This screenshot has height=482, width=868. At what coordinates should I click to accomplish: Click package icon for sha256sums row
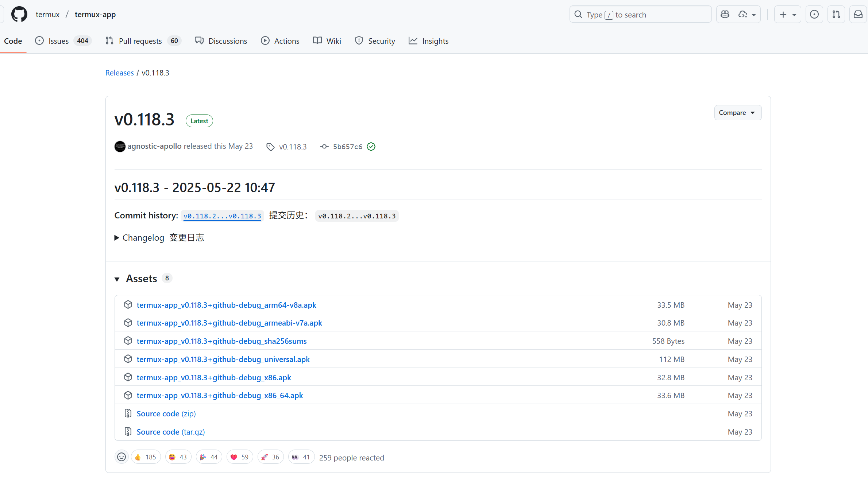tap(128, 341)
